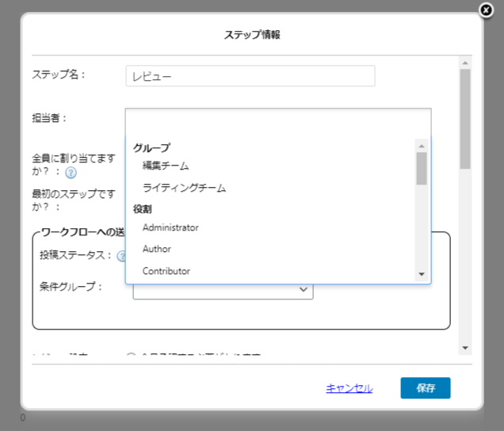Click the 条件グループ label

(71, 286)
